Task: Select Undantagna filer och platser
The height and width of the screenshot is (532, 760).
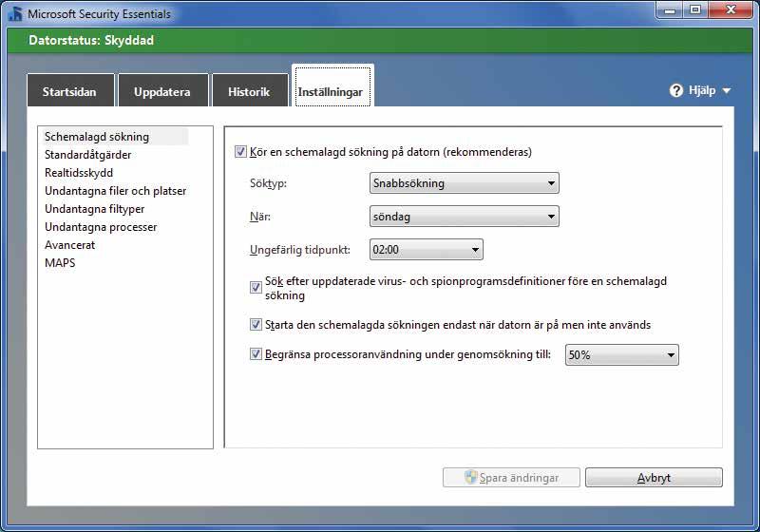Action: (115, 191)
